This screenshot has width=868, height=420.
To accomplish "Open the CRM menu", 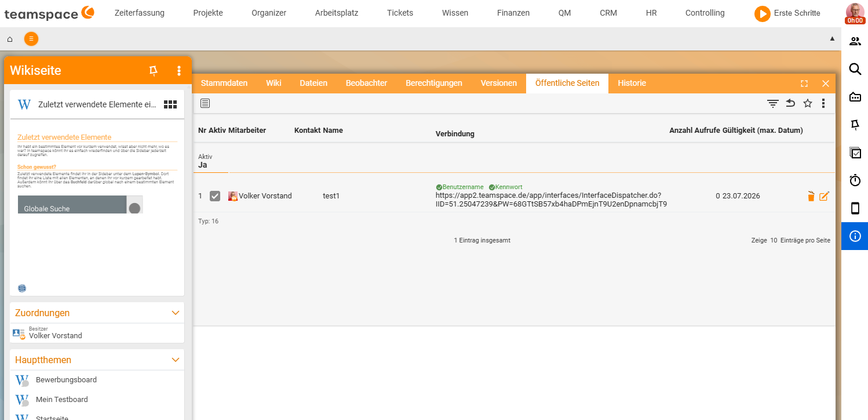I will [x=608, y=13].
